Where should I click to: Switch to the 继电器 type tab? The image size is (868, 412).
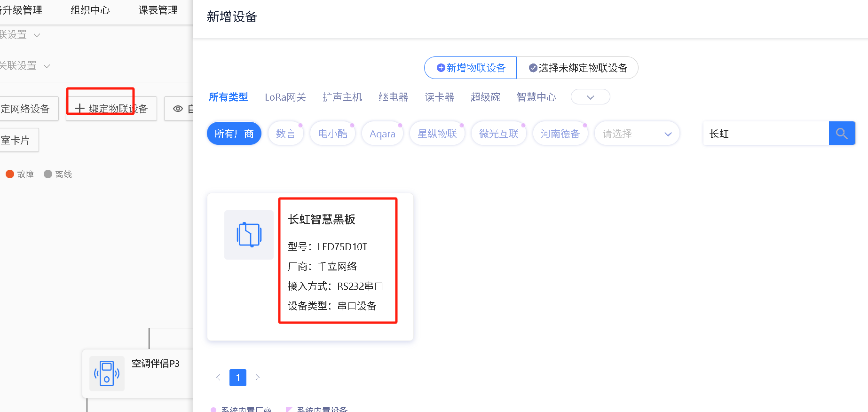tap(393, 97)
